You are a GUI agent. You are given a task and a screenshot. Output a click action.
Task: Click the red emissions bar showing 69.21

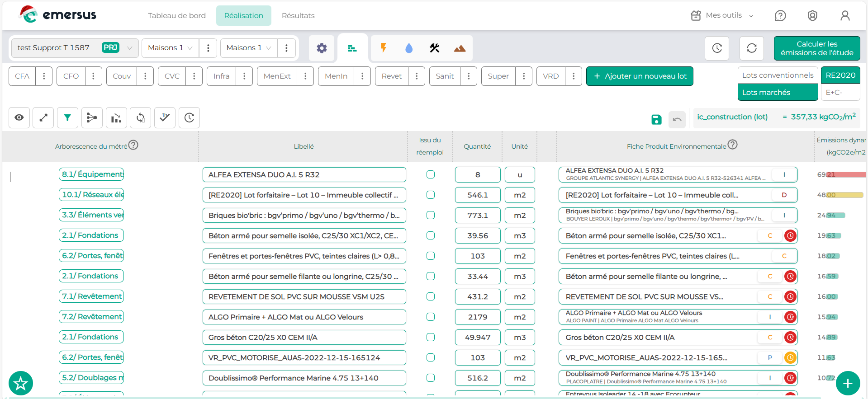pyautogui.click(x=846, y=174)
